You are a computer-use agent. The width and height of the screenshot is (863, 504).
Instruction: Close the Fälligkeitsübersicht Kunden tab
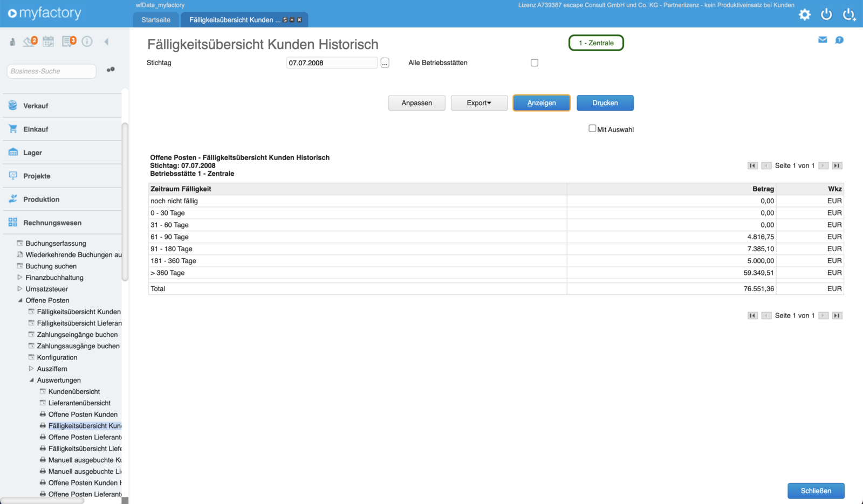(x=299, y=20)
